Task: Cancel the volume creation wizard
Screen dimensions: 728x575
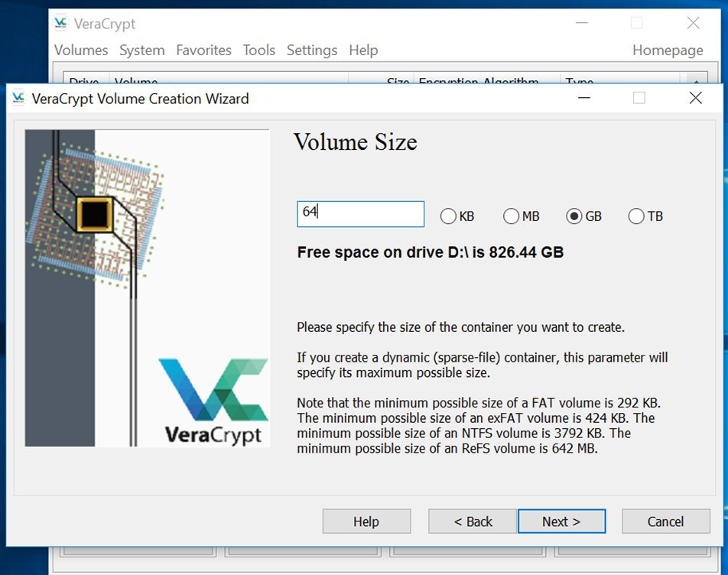Action: click(x=665, y=521)
